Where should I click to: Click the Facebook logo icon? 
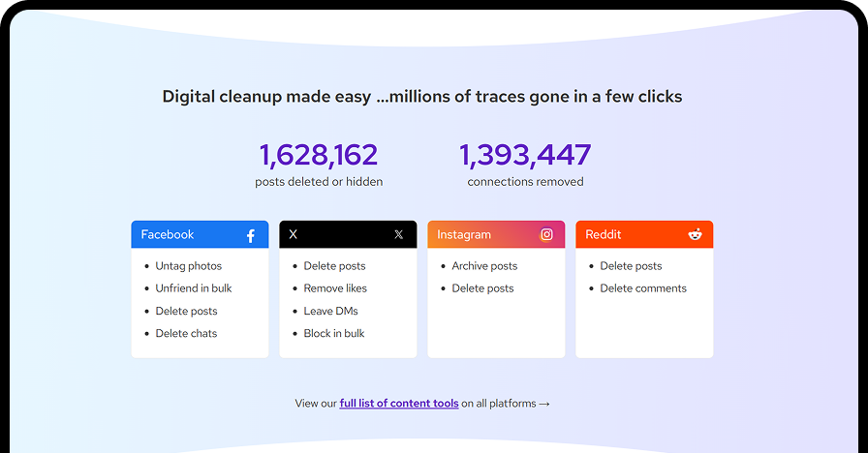250,235
